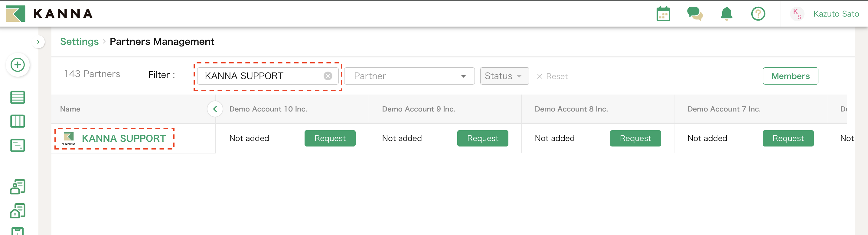
Task: Click the circled plus create icon
Action: tap(18, 65)
